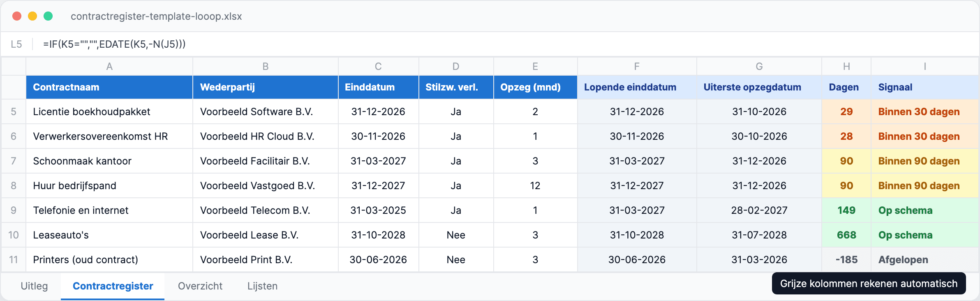Select column F header
Screen dimensions: 980x301
click(637, 66)
